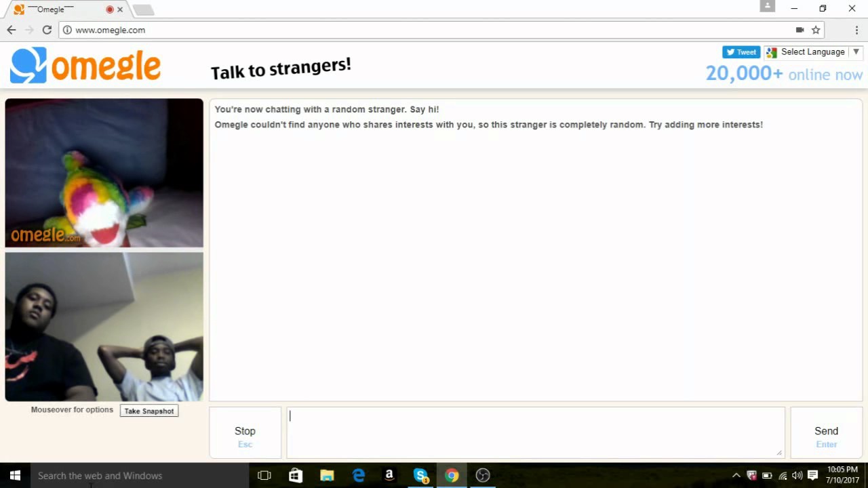Click the Omegle logo
This screenshot has height=488, width=868.
[x=85, y=65]
